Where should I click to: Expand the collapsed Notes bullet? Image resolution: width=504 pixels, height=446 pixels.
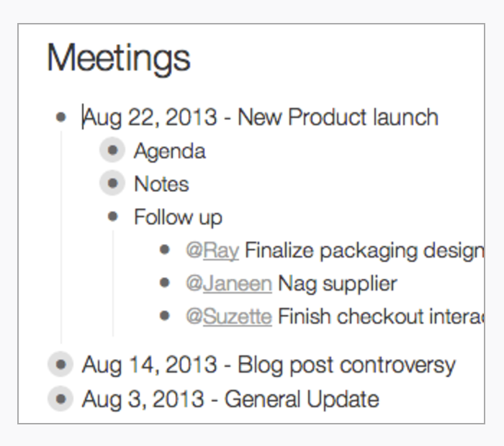(112, 183)
